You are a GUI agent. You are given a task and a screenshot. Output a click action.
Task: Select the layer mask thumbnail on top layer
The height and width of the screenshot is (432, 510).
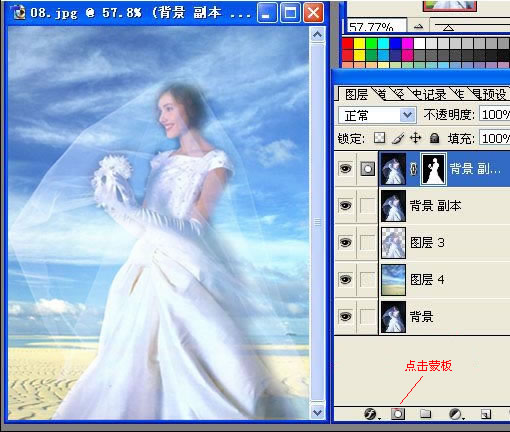click(x=433, y=169)
